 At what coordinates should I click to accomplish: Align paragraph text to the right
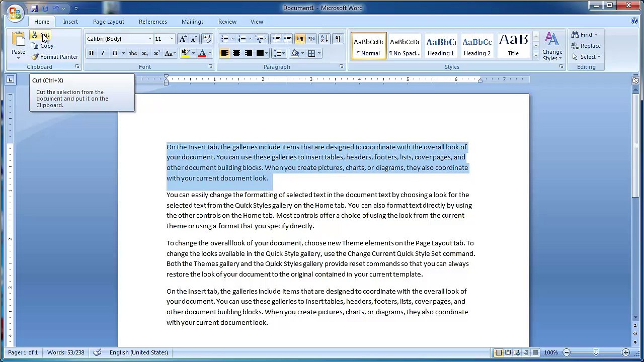tap(248, 53)
